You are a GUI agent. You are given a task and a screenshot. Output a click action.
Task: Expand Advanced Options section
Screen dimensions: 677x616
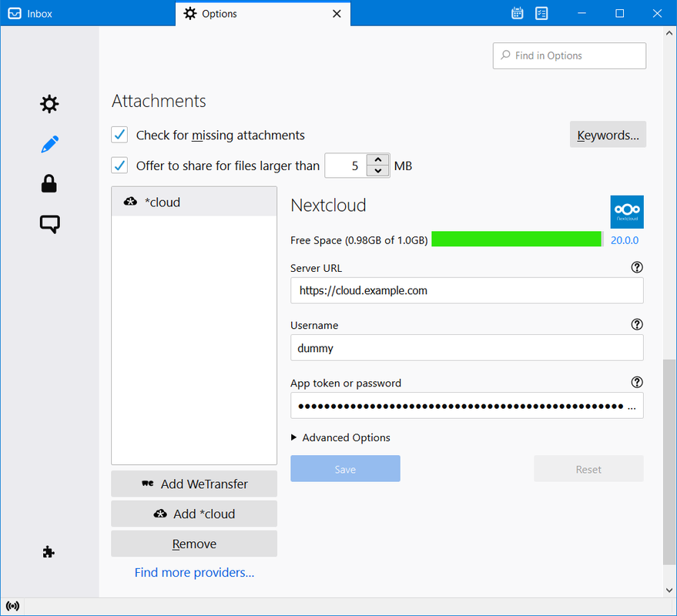pyautogui.click(x=340, y=437)
